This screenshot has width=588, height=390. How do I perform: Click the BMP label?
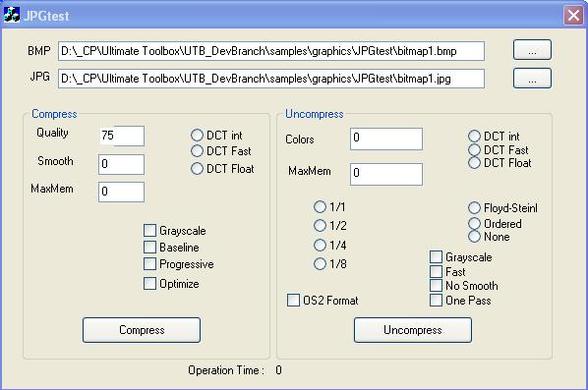point(39,50)
